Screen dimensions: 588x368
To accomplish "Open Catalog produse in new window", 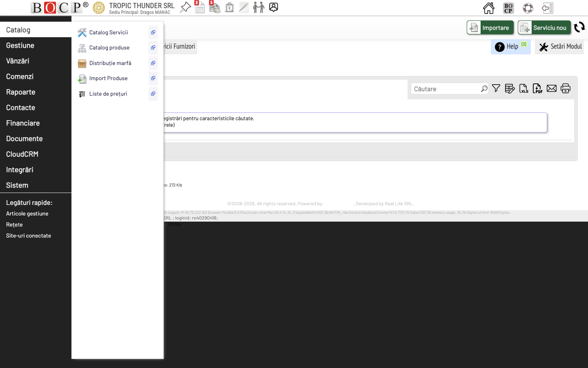I will coord(153,48).
